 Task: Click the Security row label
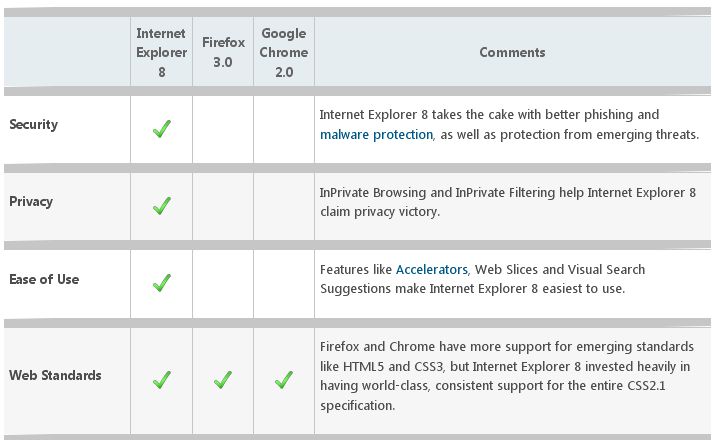point(34,124)
